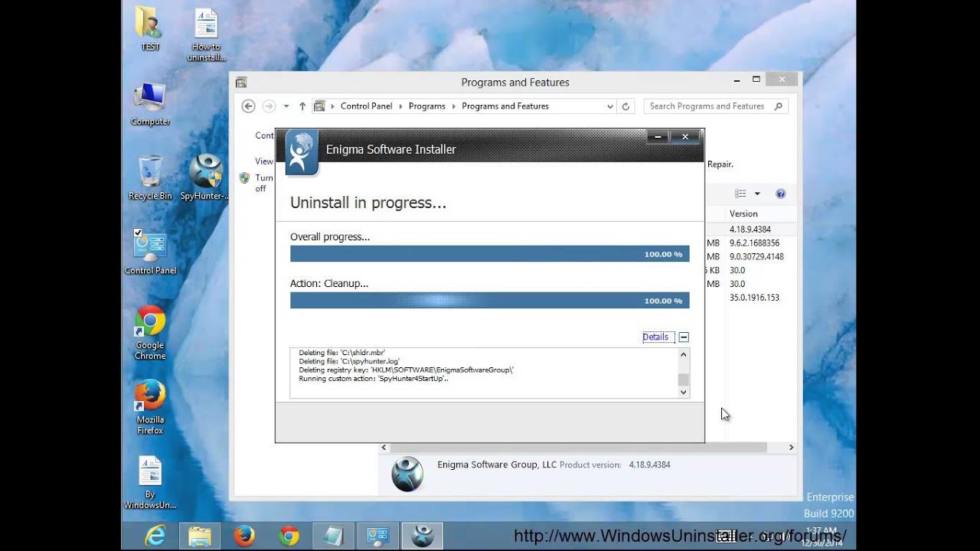
Task: Click Control Panel in the breadcrumb
Action: pos(366,106)
